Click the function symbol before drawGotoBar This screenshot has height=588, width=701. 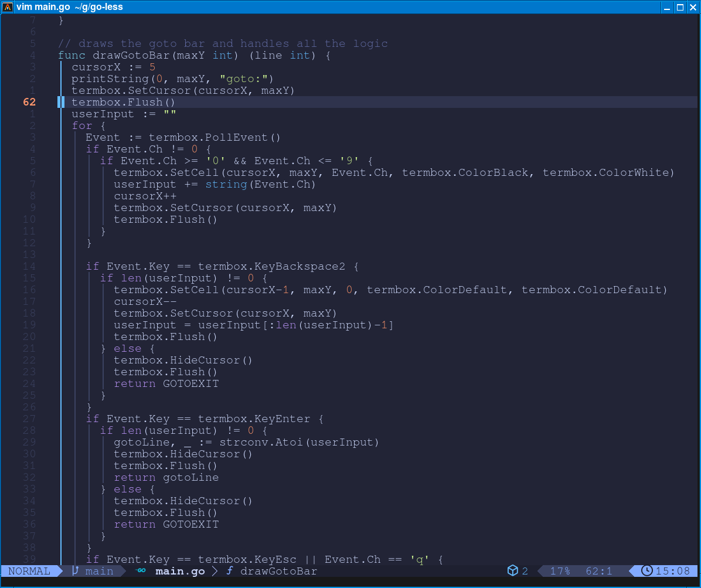(230, 571)
